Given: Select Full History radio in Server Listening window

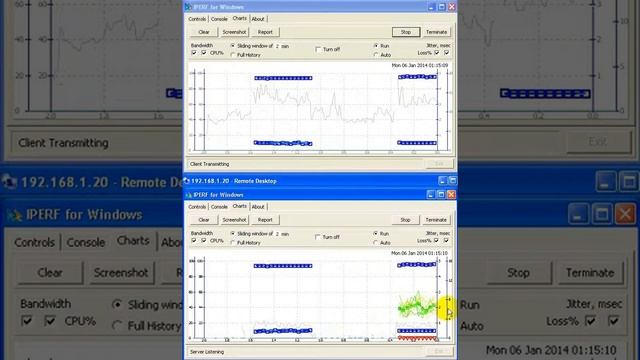Looking at the screenshot, I should point(233,243).
